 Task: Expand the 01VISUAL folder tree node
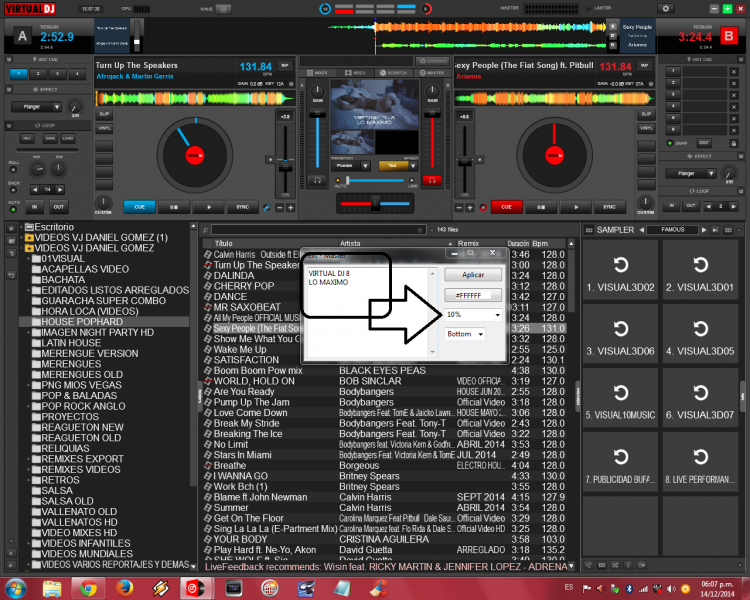pyautogui.click(x=29, y=259)
